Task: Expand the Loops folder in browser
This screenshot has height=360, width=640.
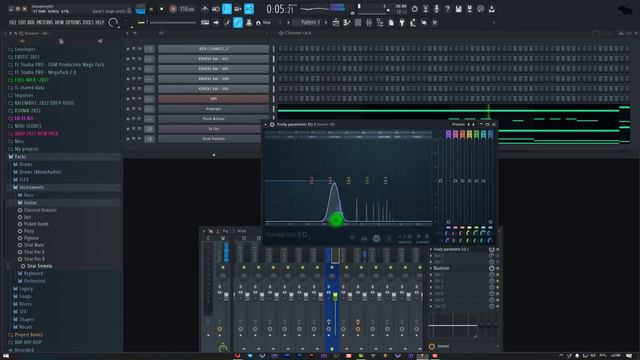Action: coord(25,296)
